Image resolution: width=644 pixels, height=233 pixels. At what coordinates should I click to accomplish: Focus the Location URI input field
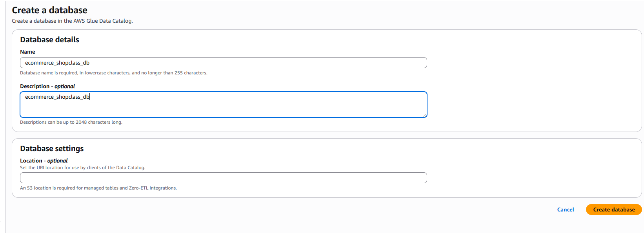(223, 178)
